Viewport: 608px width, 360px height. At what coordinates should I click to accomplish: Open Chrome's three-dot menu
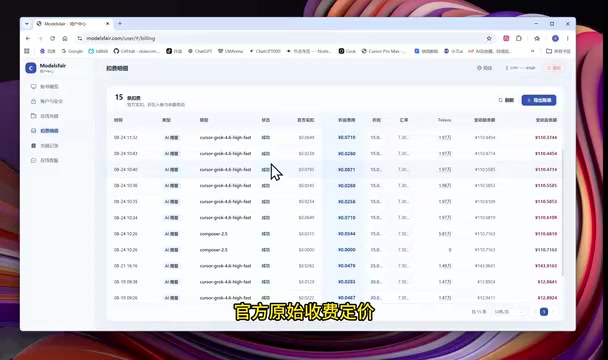coord(567,38)
